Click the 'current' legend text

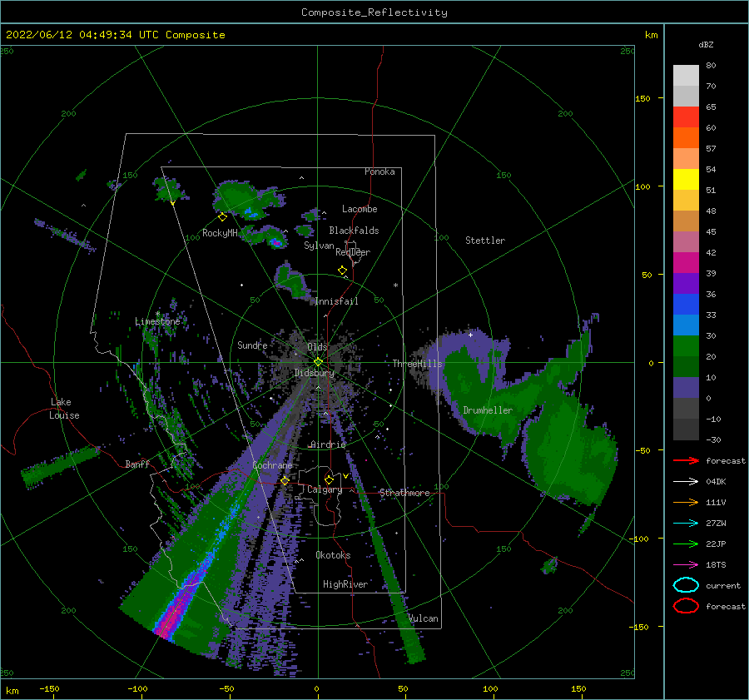[x=723, y=585]
